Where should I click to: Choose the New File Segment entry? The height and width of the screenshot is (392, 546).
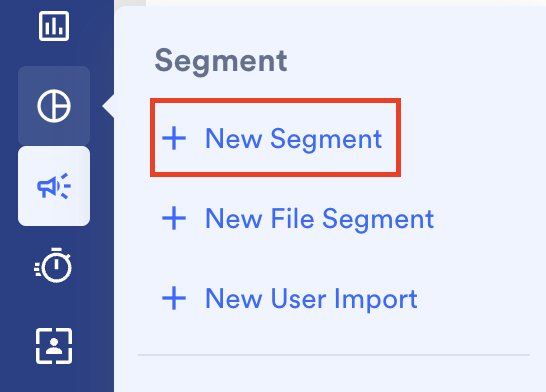(298, 219)
